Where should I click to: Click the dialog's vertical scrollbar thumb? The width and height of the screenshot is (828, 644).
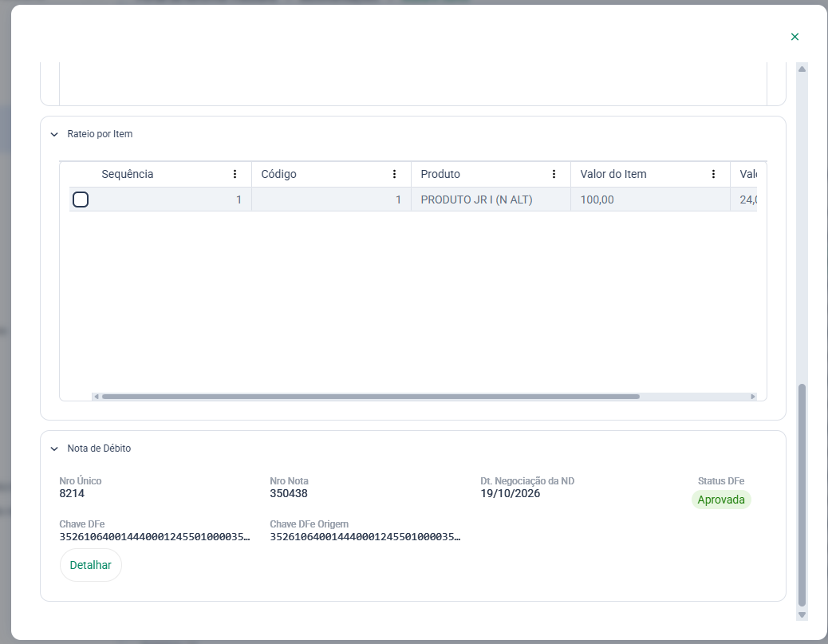coord(802,495)
